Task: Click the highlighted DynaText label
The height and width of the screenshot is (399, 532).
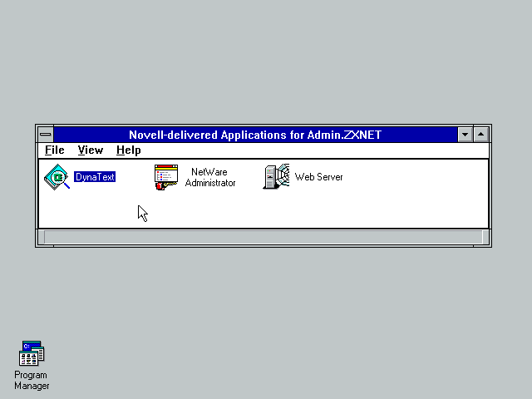Action: (95, 177)
